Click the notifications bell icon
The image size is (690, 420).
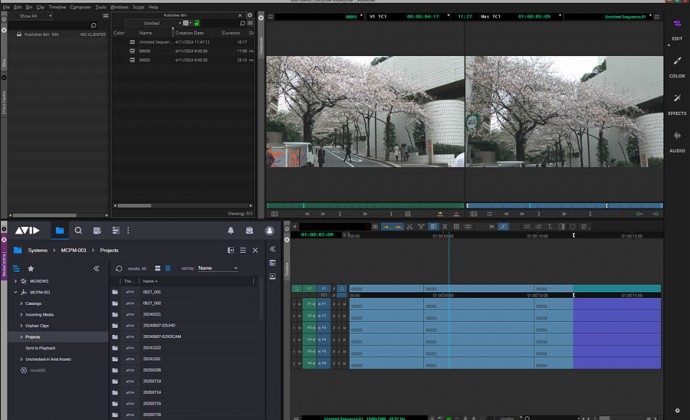point(230,230)
